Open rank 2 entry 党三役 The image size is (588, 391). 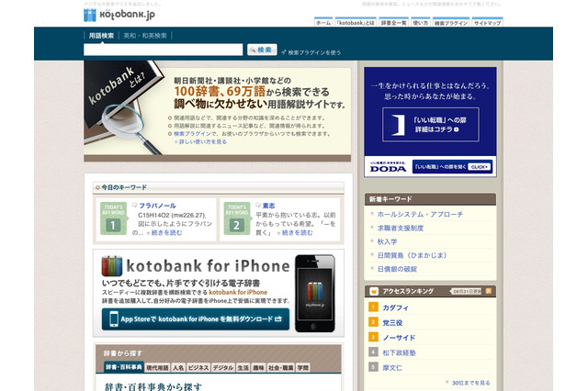pyautogui.click(x=392, y=323)
